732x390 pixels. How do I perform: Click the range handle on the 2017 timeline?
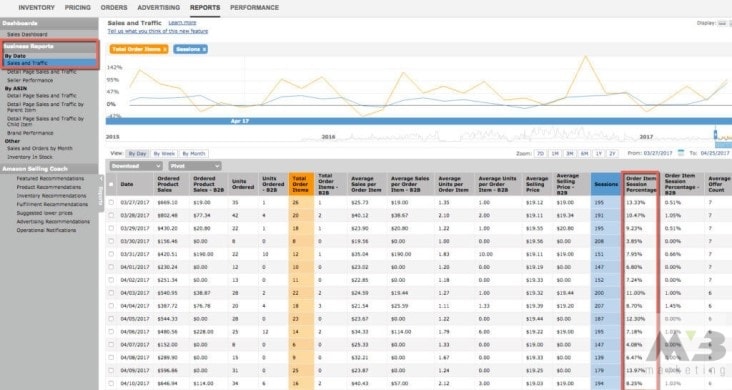coord(715,135)
